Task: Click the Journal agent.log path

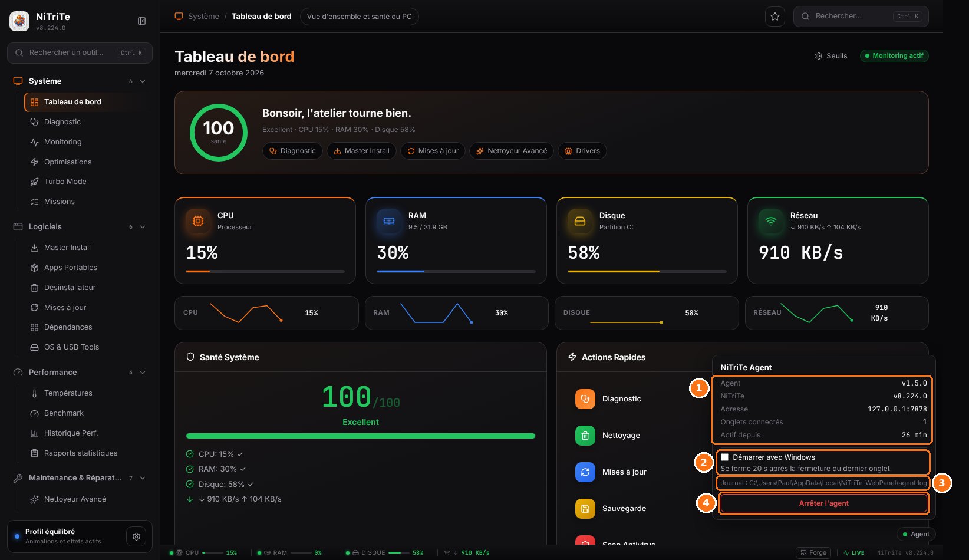Action: (x=823, y=483)
